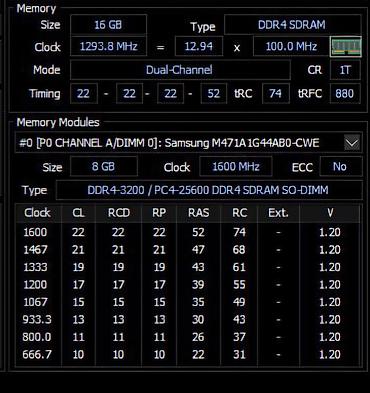Viewport: 370px width, 393px height.
Task: Click RC value 37 in the 800.0 row
Action: tap(239, 337)
